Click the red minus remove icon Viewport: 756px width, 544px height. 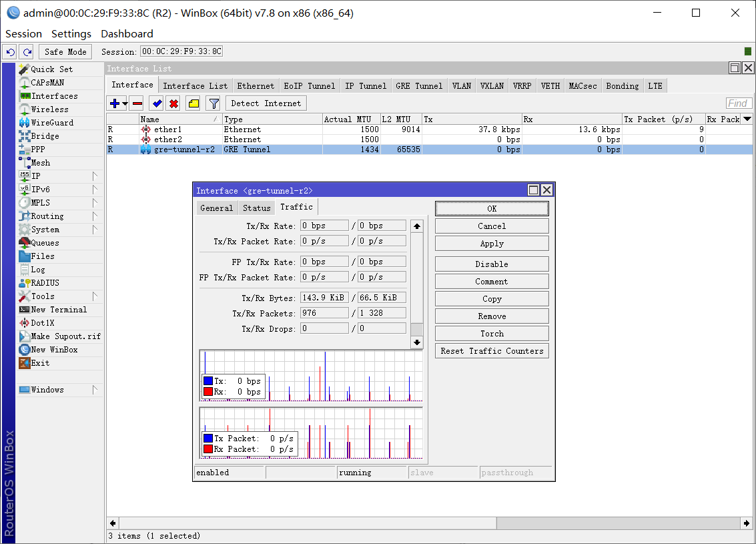(137, 103)
